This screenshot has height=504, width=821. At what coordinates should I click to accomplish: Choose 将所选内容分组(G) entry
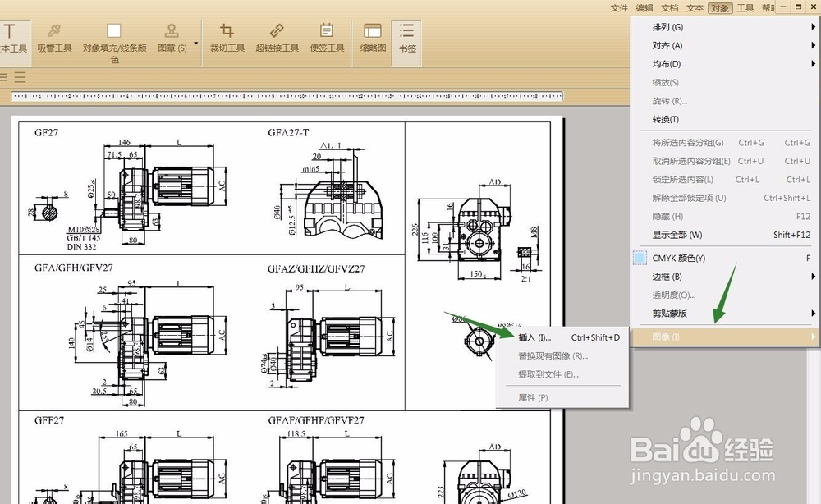pos(725,142)
